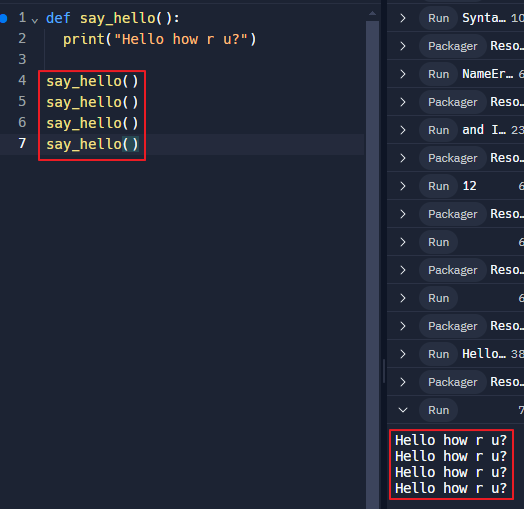Click the def say_hello(): line
The height and width of the screenshot is (509, 524).
point(113,18)
